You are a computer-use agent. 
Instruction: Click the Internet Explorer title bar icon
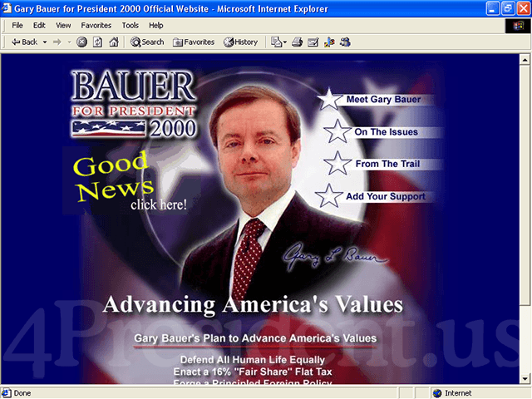coord(6,8)
